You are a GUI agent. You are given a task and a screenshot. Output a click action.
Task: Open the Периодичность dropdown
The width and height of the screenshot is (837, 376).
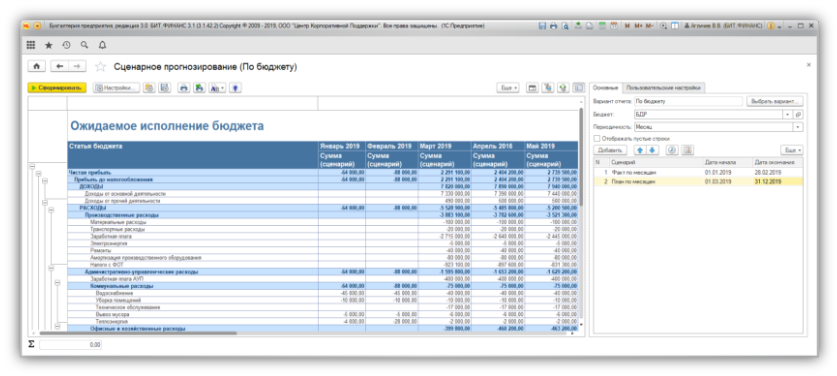[798, 127]
